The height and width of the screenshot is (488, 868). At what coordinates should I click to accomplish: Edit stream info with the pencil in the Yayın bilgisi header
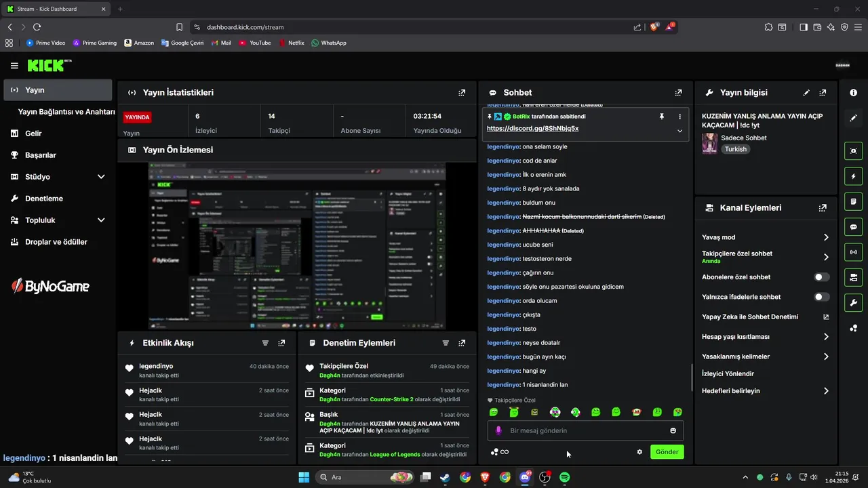[806, 93]
